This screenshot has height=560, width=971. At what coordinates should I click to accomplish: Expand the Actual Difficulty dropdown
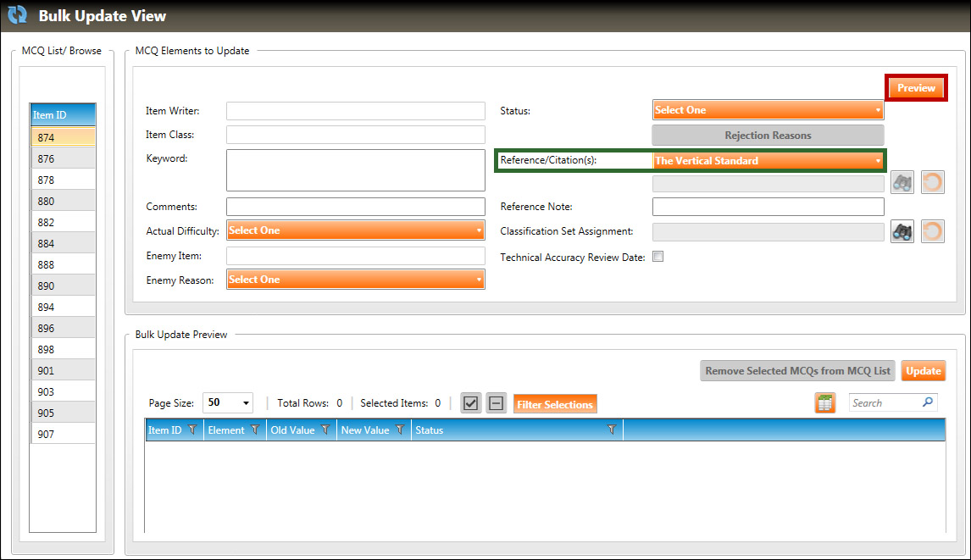[355, 230]
